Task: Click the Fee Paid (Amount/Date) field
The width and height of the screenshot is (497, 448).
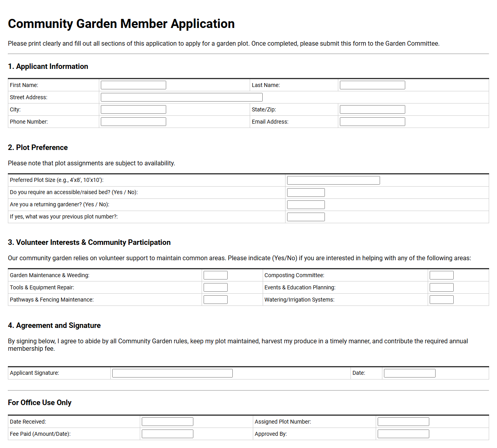Action: pyautogui.click(x=167, y=434)
